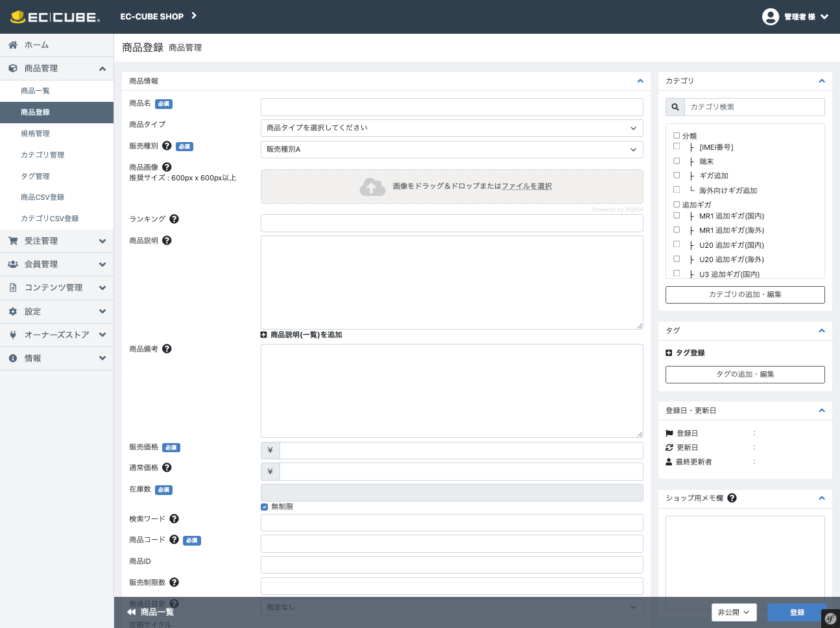Click the オーナーズストア plug icon

click(x=13, y=335)
